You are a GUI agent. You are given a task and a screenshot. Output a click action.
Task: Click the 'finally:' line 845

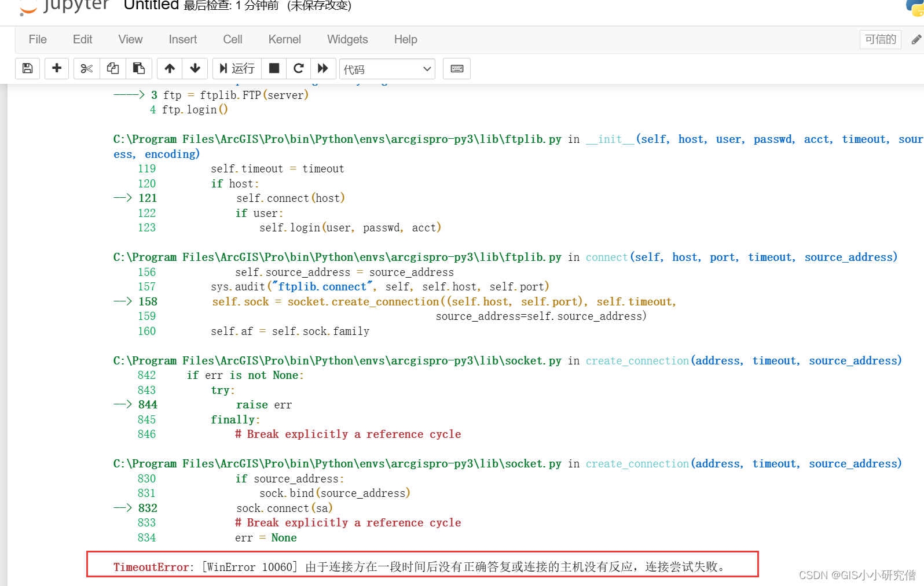pos(236,419)
